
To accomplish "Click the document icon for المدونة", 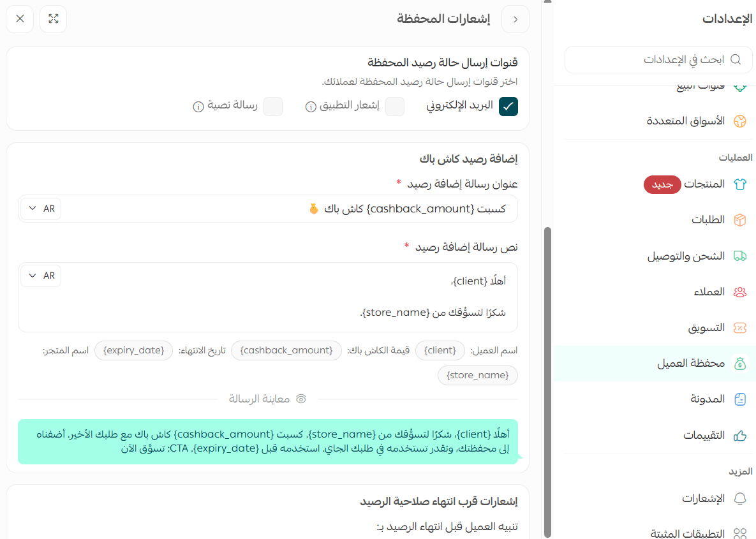I will pos(739,399).
